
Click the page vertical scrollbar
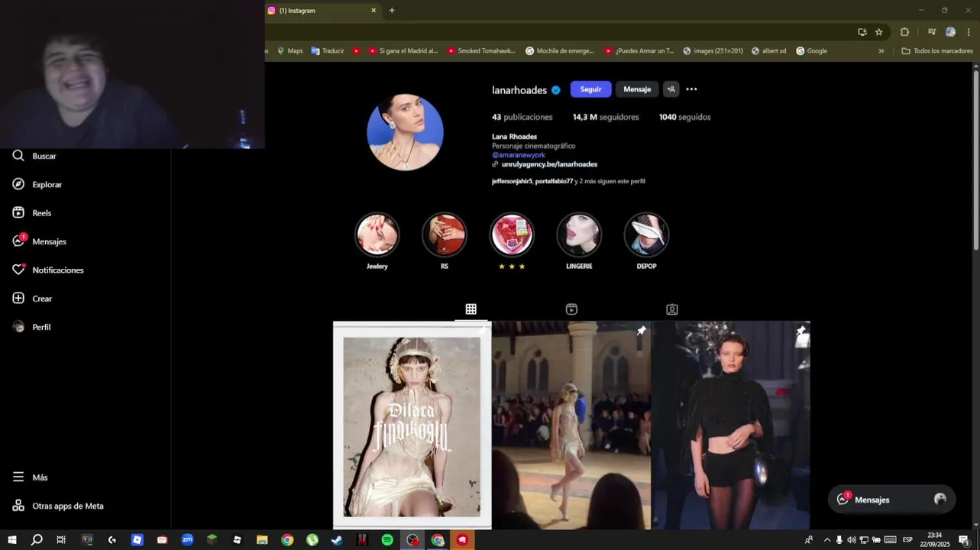(x=975, y=160)
